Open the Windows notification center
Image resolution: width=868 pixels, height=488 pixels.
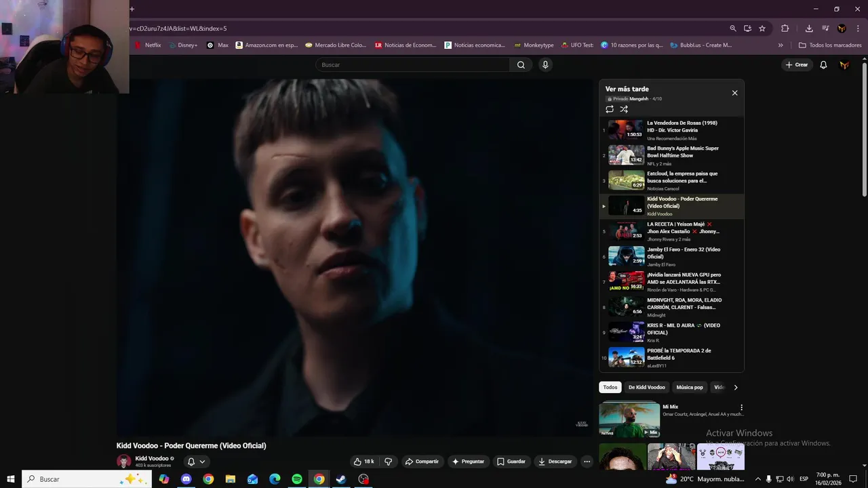pyautogui.click(x=854, y=479)
